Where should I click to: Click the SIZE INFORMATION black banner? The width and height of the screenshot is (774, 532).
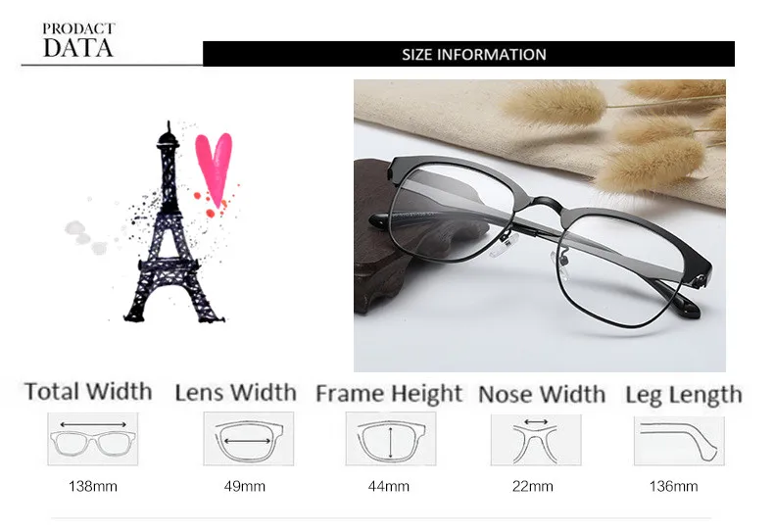(x=468, y=54)
